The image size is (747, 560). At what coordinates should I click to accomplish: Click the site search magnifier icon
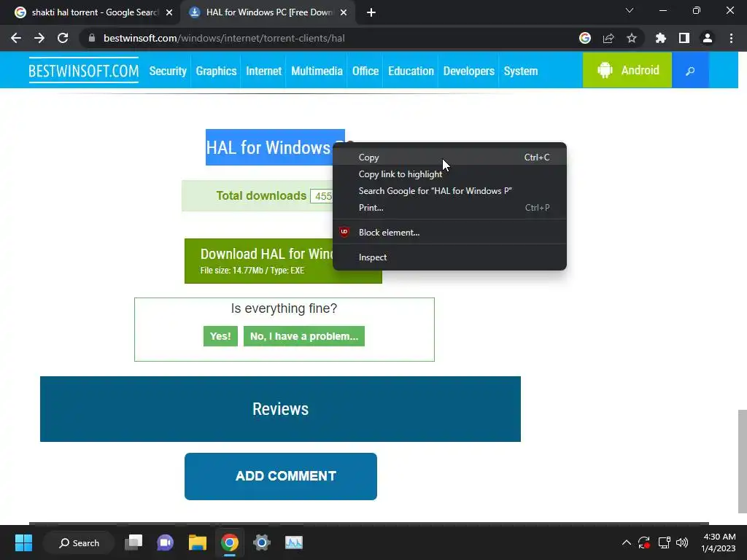pyautogui.click(x=690, y=71)
